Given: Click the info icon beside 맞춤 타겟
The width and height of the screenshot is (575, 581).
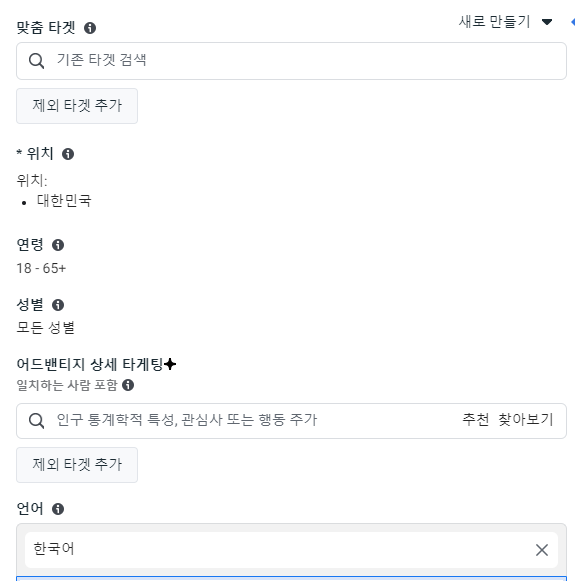Looking at the screenshot, I should 90,28.
